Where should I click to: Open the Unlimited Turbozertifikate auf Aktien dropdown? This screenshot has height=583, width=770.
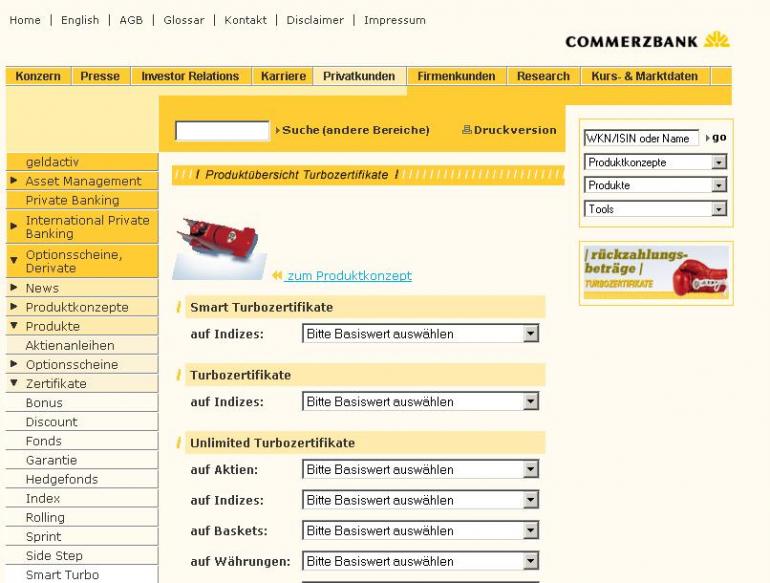click(420, 469)
